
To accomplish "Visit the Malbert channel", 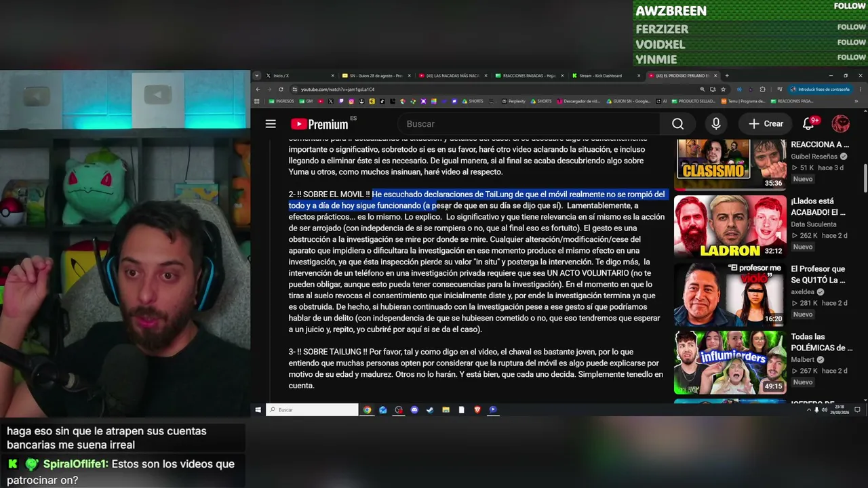I will [x=803, y=360].
